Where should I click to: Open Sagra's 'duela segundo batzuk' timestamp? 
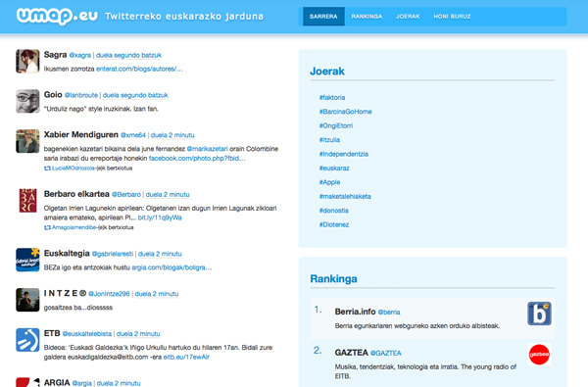tap(128, 55)
